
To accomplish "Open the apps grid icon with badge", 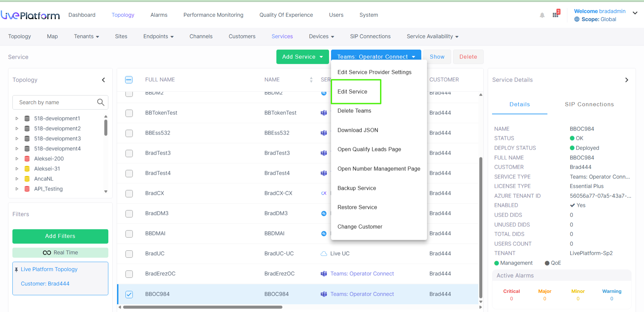I will [x=555, y=15].
